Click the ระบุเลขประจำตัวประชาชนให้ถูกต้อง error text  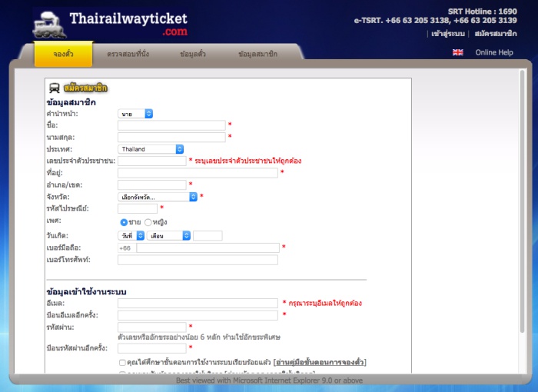coord(248,161)
